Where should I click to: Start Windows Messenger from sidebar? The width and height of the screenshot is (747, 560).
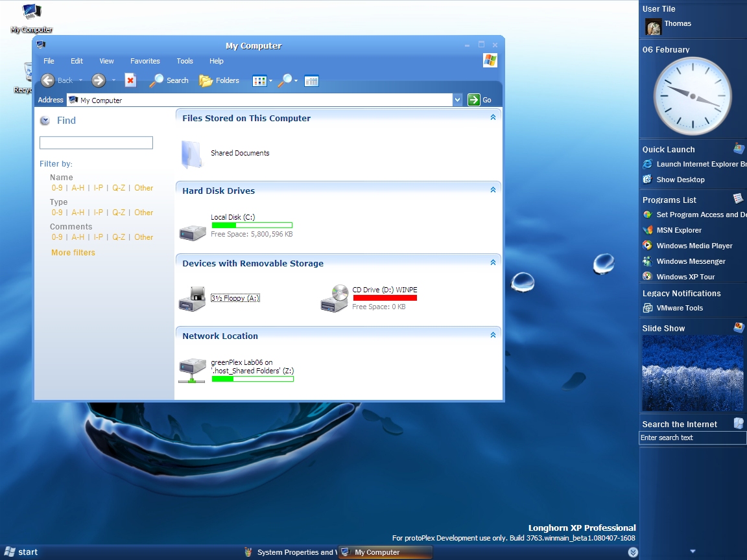click(684, 261)
